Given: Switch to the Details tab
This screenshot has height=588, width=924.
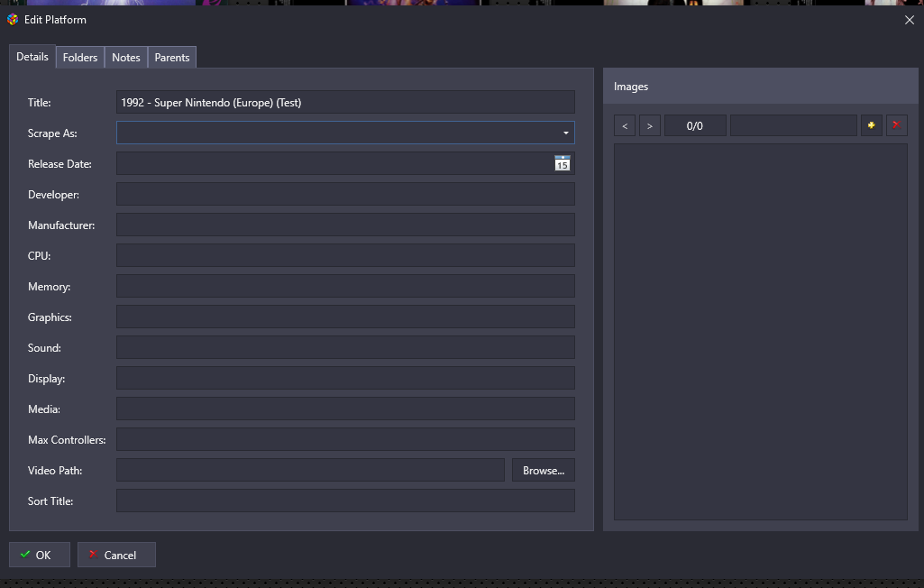Looking at the screenshot, I should 32,57.
